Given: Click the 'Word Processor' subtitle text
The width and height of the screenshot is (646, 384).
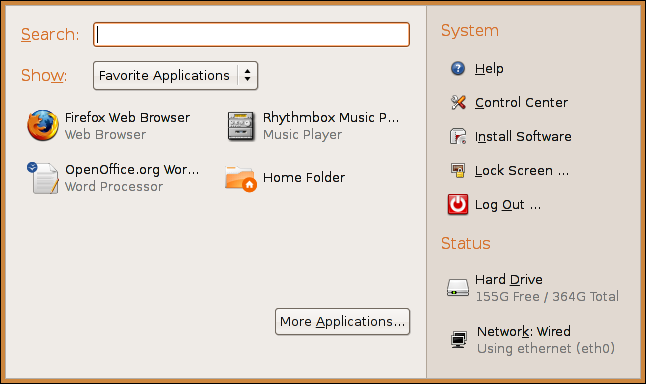Looking at the screenshot, I should tap(114, 186).
